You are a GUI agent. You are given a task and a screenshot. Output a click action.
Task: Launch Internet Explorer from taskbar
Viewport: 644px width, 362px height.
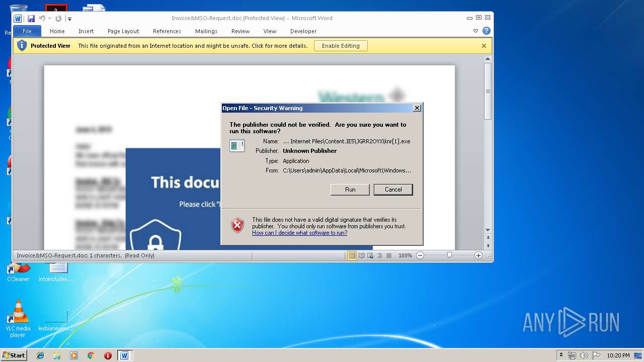coord(40,355)
